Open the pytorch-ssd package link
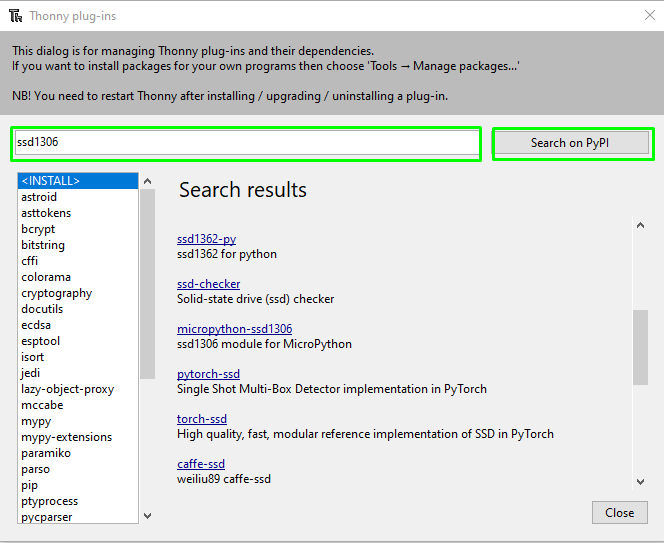 [208, 374]
